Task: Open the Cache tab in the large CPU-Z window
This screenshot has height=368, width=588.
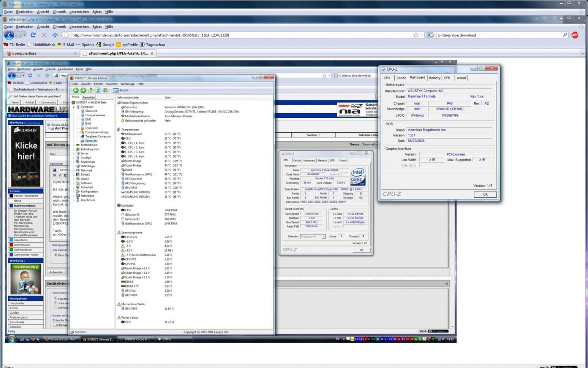Action: (x=401, y=78)
